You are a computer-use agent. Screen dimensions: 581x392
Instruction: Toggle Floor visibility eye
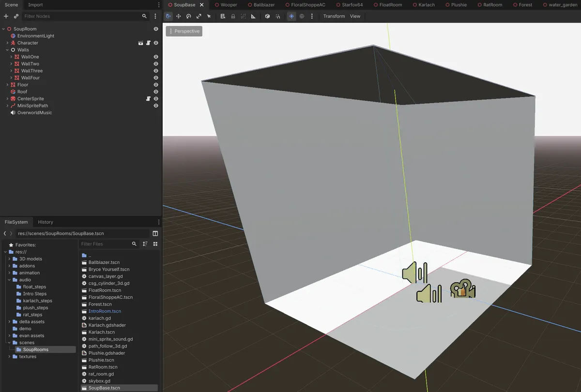click(x=156, y=85)
